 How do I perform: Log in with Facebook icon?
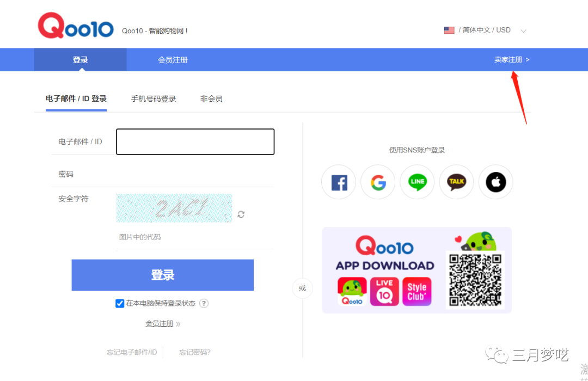coord(339,182)
